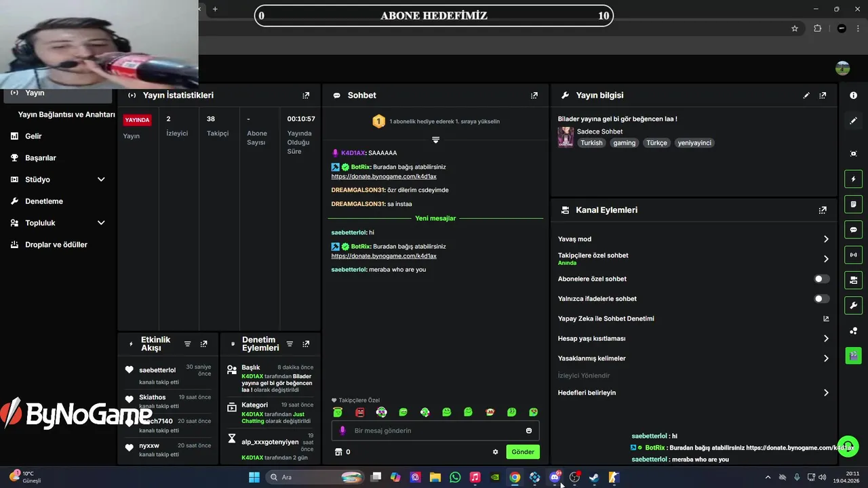This screenshot has height=488, width=868.
Task: Click the gaming tag
Action: coord(625,143)
